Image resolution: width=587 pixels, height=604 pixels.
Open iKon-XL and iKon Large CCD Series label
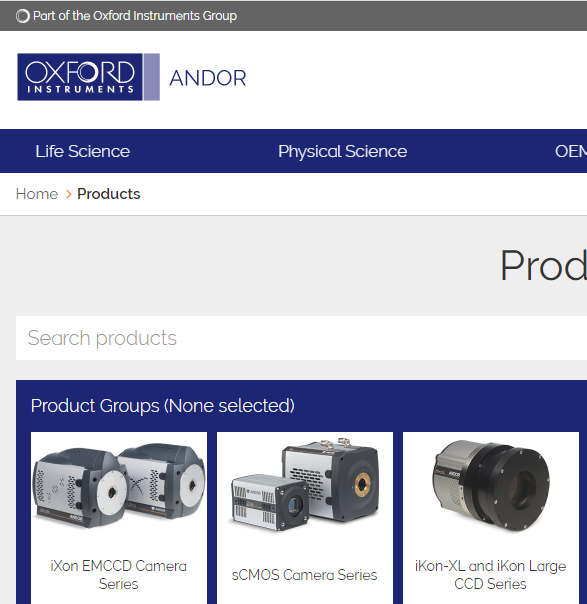tap(490, 575)
